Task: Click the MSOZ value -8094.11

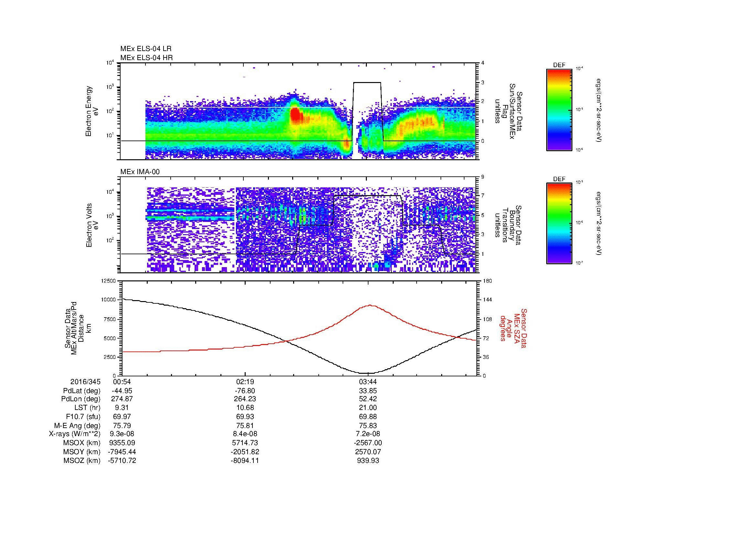Action: (245, 461)
